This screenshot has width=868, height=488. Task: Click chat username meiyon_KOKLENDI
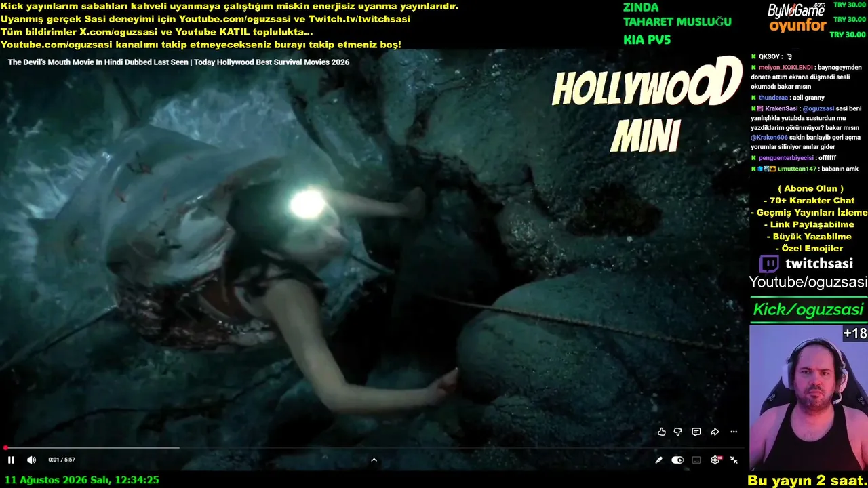coord(786,68)
